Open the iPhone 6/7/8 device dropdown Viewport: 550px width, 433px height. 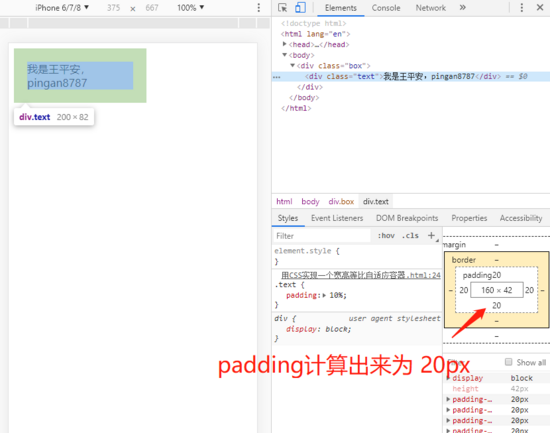[x=62, y=8]
